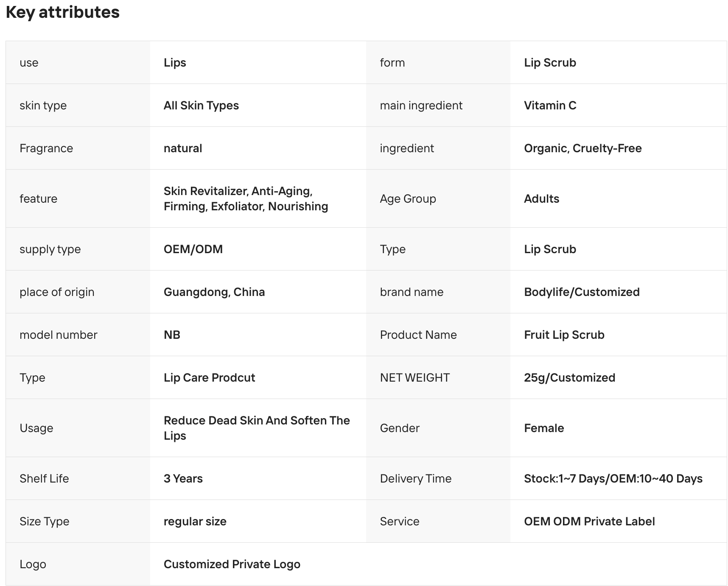Click the Organic, Cruelty-Free ingredient value

pos(582,148)
